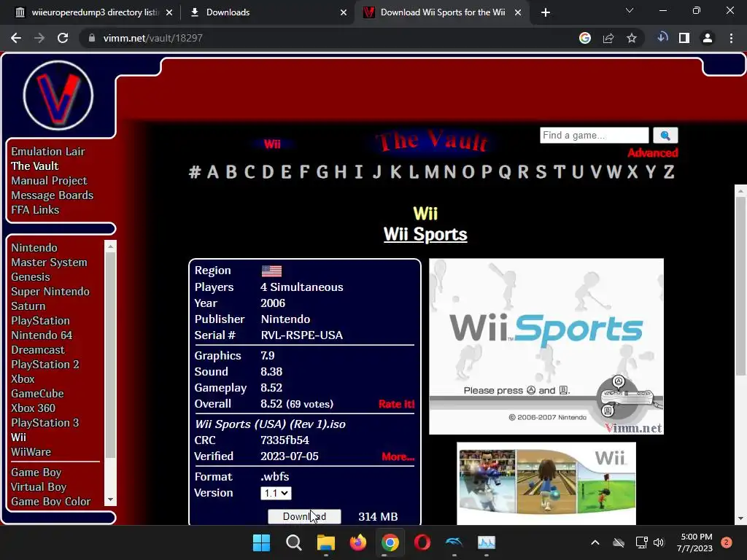Open Dolphin emulator from taskbar
The width and height of the screenshot is (747, 560).
click(x=454, y=542)
